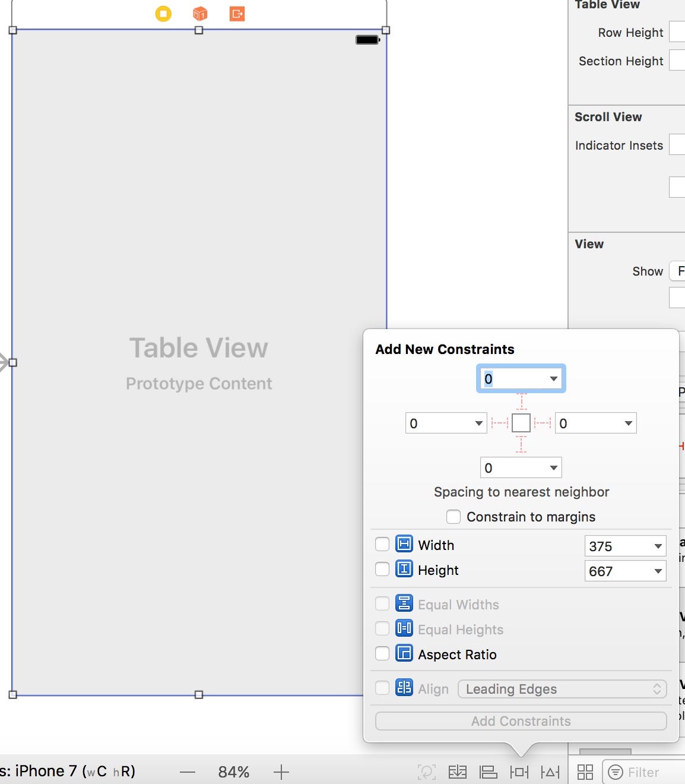Toggle the right spacing strut

pyautogui.click(x=543, y=423)
